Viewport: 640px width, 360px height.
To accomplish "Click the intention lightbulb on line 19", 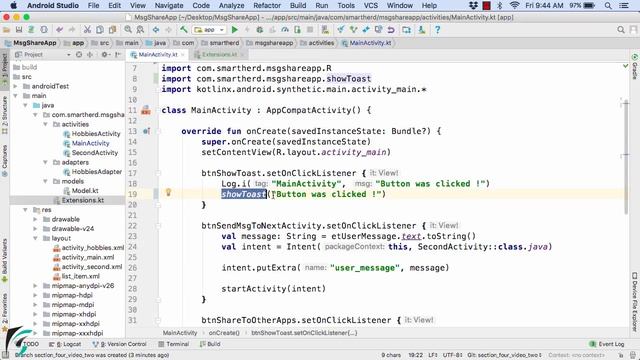I will click(168, 192).
